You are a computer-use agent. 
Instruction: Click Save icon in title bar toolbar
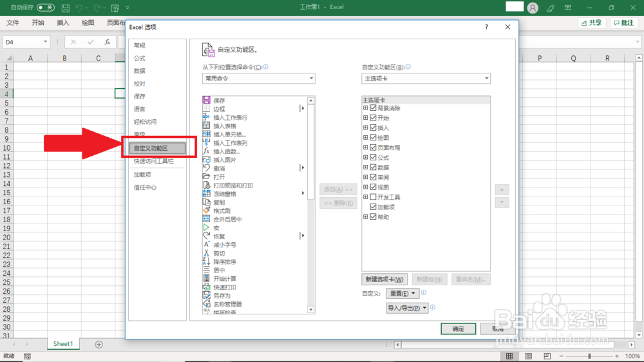pos(65,7)
